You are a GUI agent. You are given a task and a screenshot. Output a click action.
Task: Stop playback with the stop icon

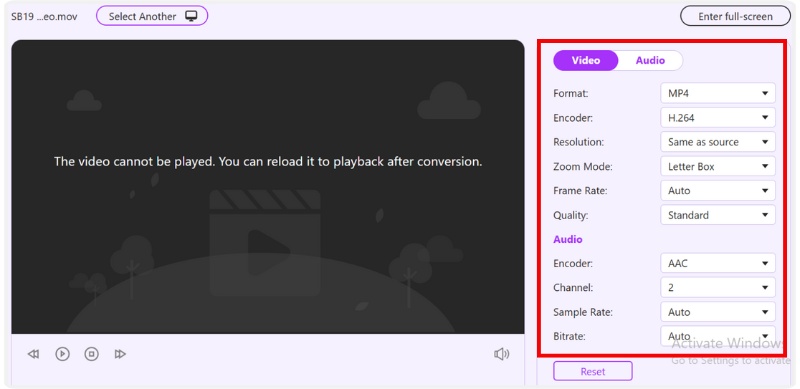(91, 354)
